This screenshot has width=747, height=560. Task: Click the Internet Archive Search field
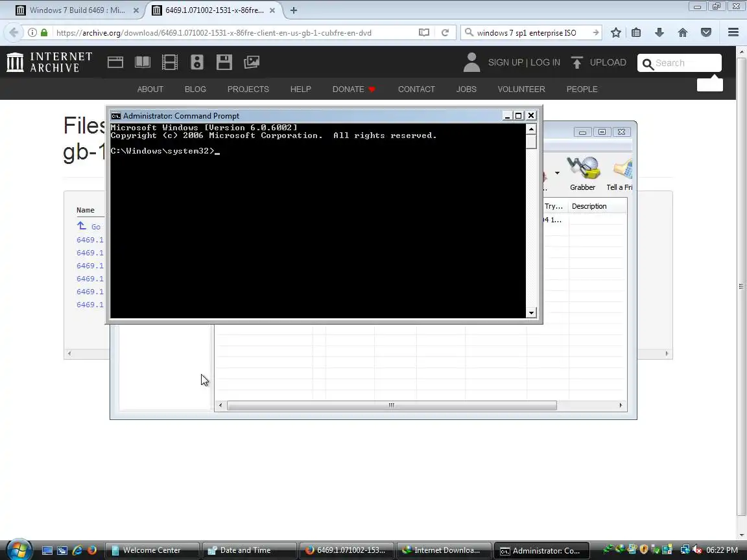click(680, 63)
